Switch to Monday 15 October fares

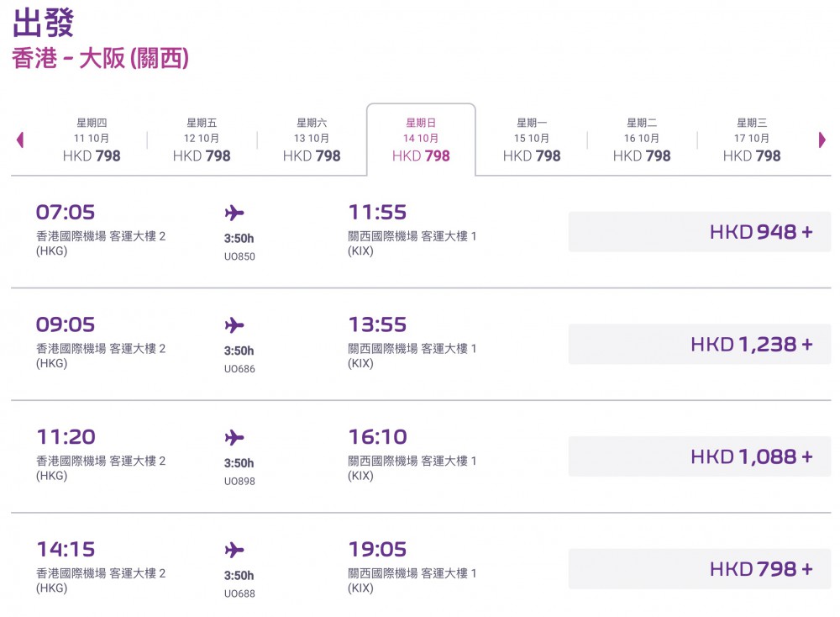(532, 140)
